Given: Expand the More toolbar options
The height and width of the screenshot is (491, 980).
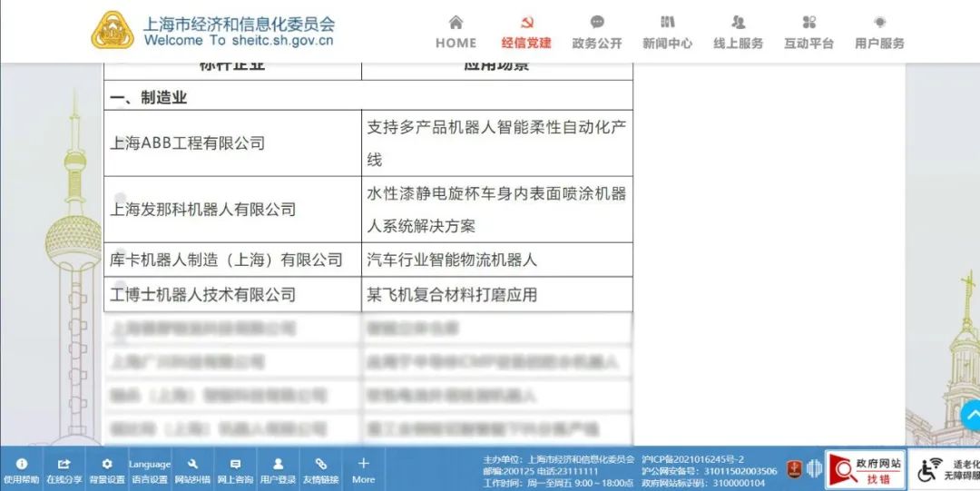Looking at the screenshot, I should (x=363, y=469).
